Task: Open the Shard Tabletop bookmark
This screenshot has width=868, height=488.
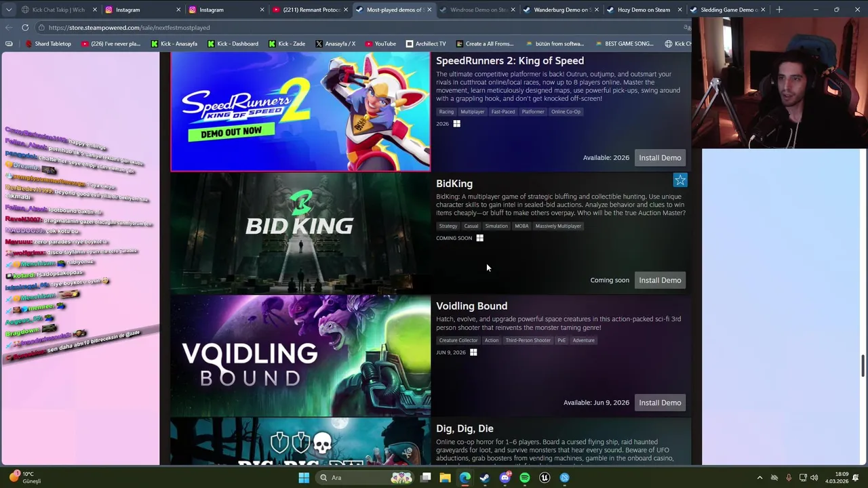Action: pyautogui.click(x=47, y=43)
